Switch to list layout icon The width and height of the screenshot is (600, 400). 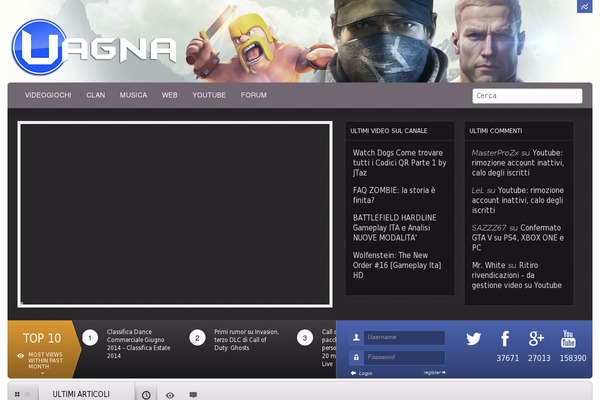tap(28, 394)
